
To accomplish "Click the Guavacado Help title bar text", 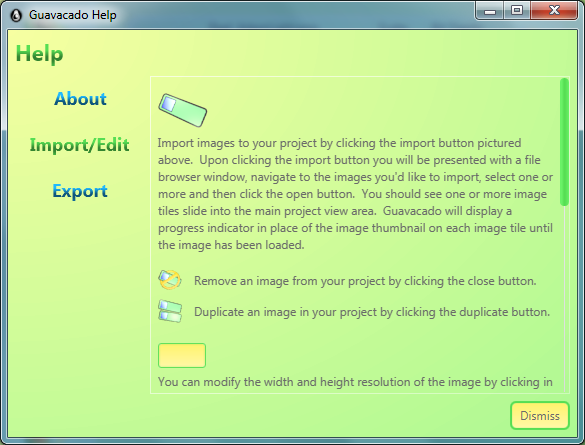I will click(73, 15).
